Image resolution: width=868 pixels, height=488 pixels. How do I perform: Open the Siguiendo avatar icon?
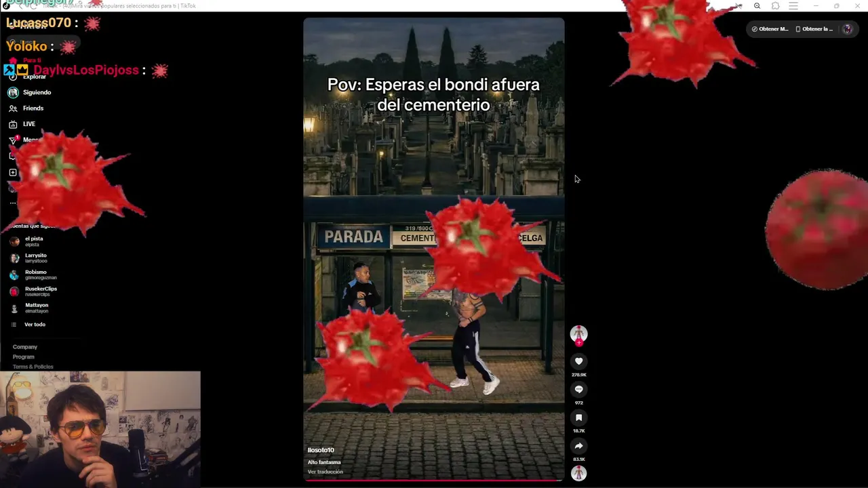coord(13,92)
